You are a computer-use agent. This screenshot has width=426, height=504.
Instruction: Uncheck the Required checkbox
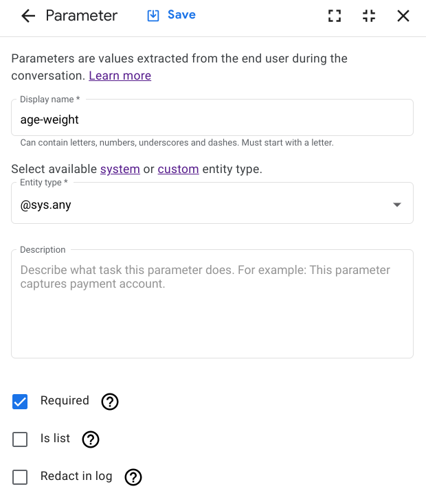coord(20,402)
